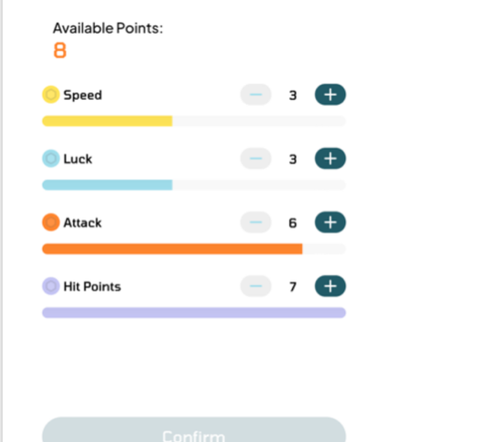Click the Hit Points value number 7

point(292,287)
